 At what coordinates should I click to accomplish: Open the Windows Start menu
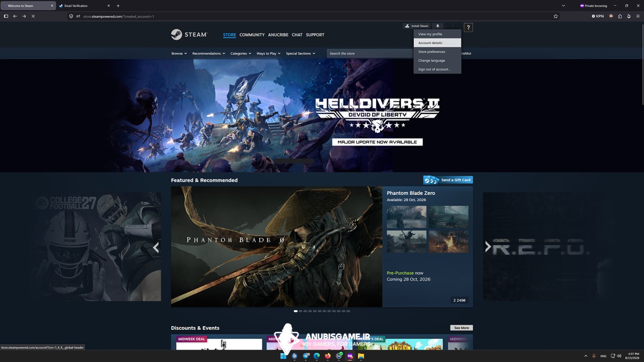(283, 356)
